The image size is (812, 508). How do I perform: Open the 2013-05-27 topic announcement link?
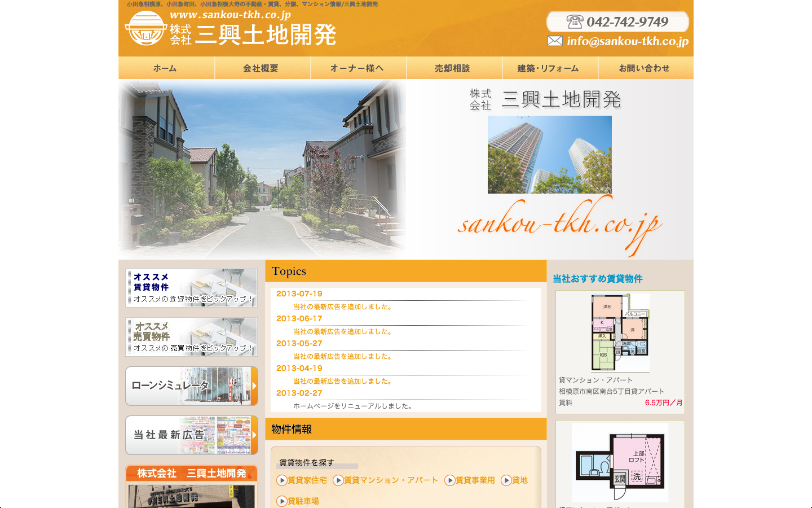tap(342, 357)
